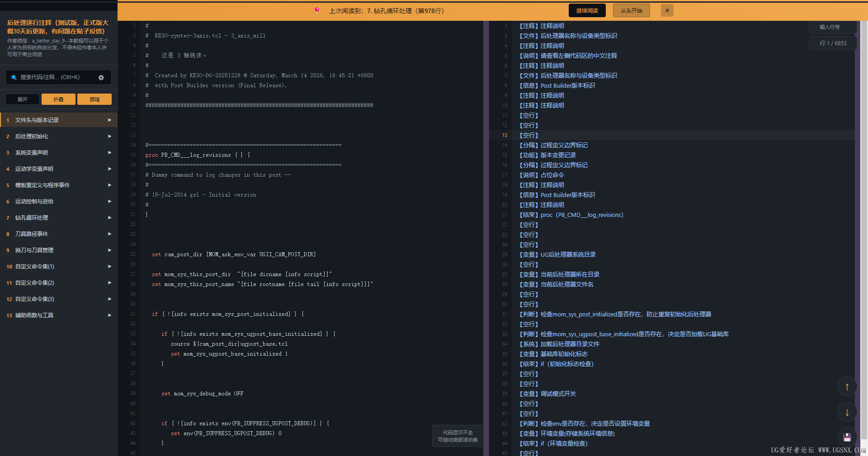Click the scroll-down arrow button
The image size is (868, 456).
coord(847,412)
